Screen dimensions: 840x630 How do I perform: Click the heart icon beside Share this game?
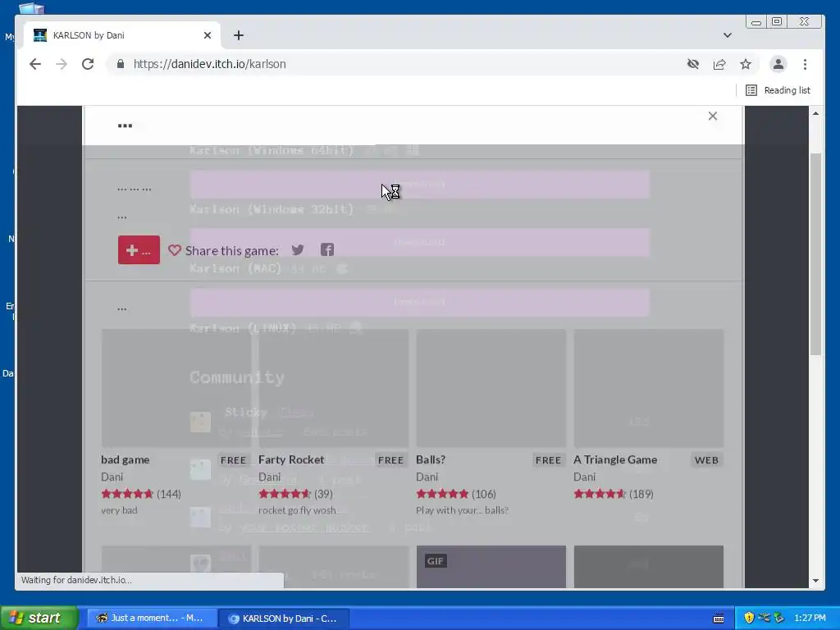coord(174,250)
